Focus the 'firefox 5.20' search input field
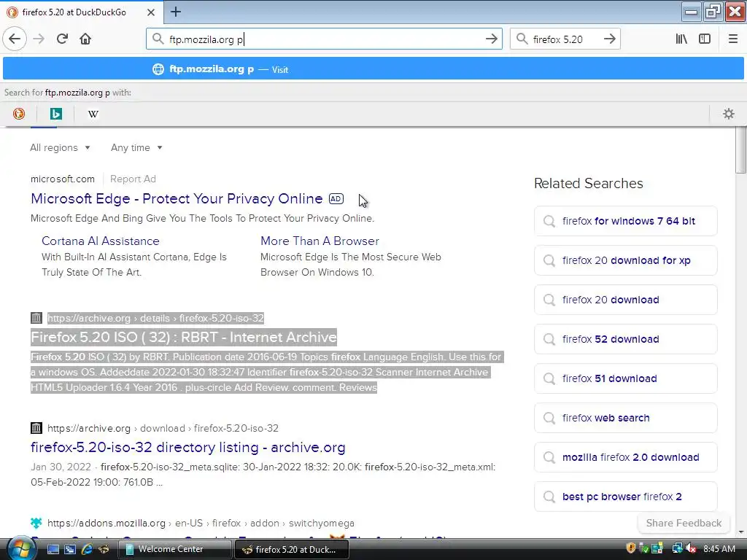Image resolution: width=747 pixels, height=560 pixels. (x=565, y=39)
